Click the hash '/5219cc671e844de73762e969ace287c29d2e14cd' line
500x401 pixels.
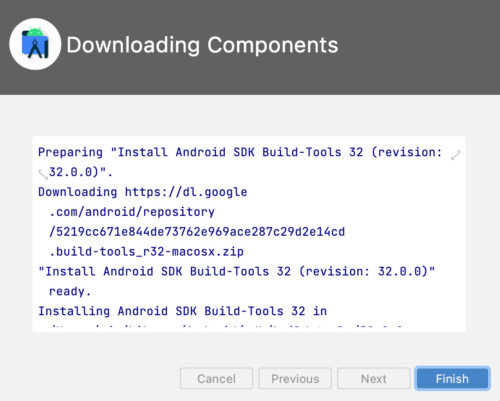click(x=197, y=232)
